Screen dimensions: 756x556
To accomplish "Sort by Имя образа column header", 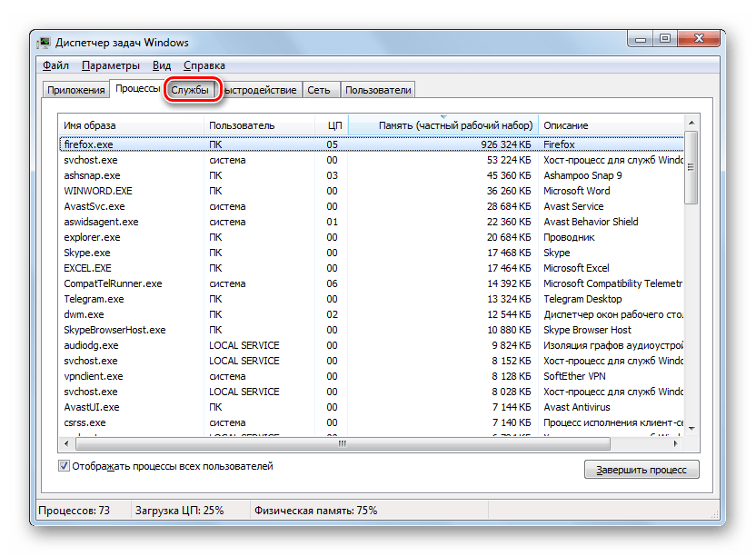I will point(131,125).
